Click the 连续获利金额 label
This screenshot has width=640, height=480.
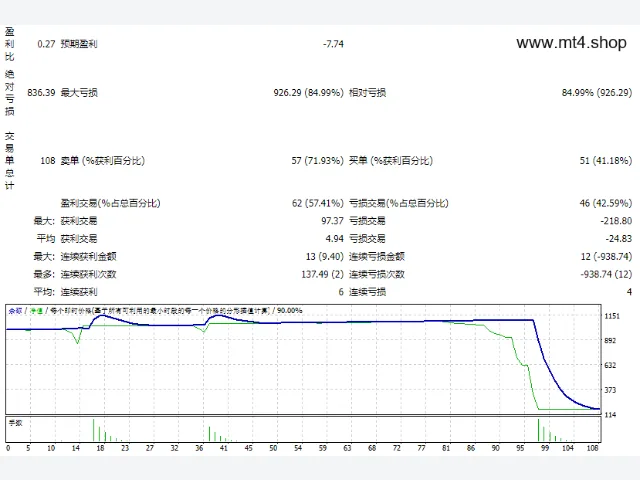89,256
